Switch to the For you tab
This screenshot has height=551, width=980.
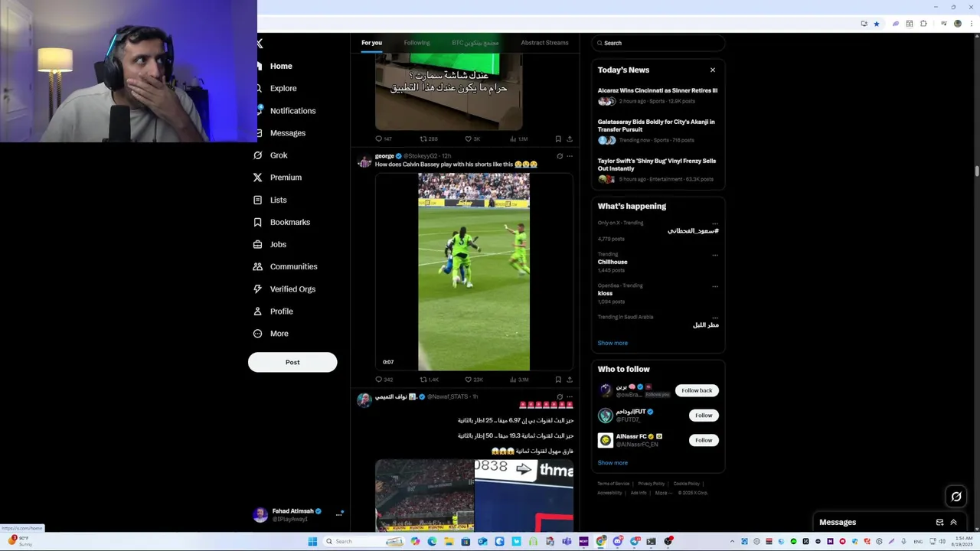pyautogui.click(x=371, y=43)
